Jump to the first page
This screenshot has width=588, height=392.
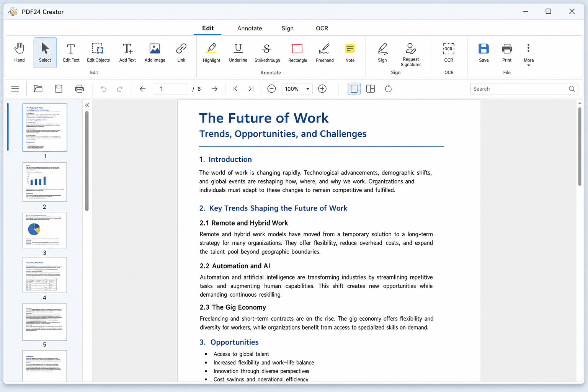tap(235, 89)
